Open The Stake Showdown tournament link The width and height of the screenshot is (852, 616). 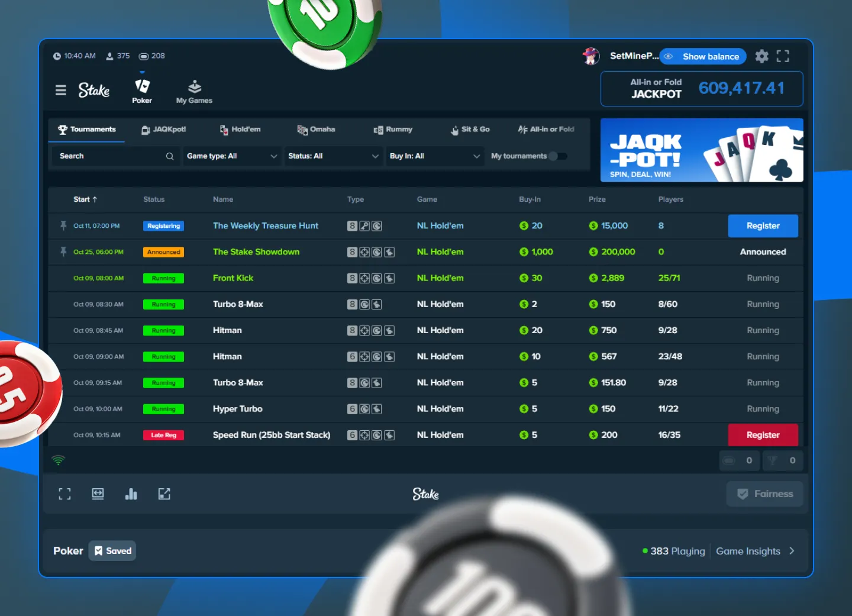click(x=256, y=252)
